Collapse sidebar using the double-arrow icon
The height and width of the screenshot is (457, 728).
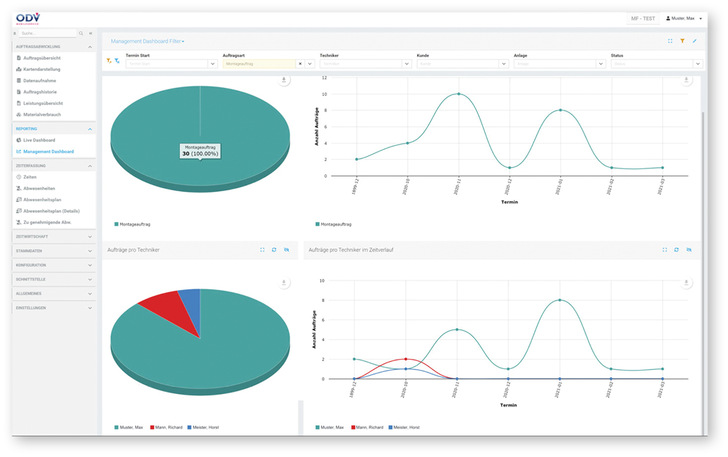point(90,33)
